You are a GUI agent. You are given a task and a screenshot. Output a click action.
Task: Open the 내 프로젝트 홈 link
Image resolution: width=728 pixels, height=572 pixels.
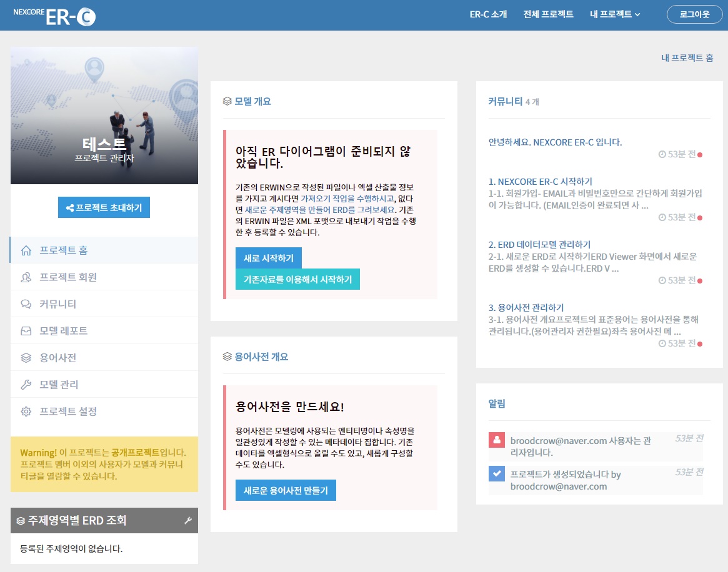coord(687,58)
